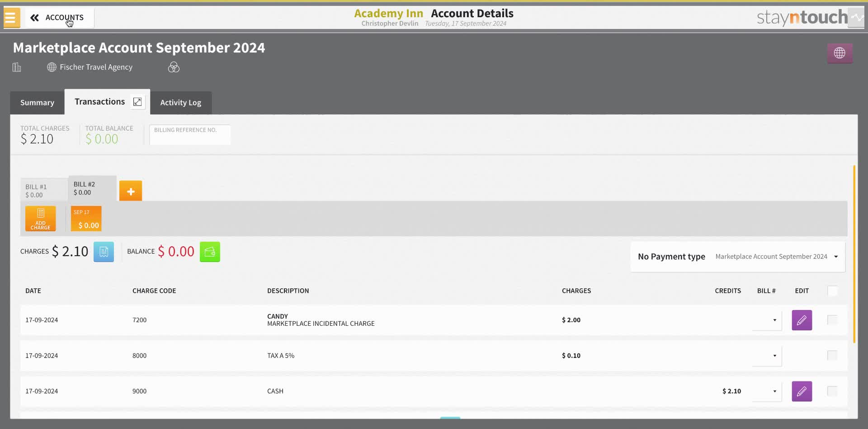This screenshot has height=429, width=868.
Task: Click the Charges column header
Action: pos(576,291)
